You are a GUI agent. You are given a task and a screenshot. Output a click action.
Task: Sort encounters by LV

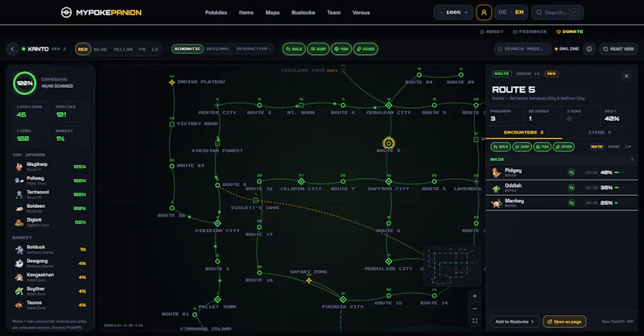628,147
